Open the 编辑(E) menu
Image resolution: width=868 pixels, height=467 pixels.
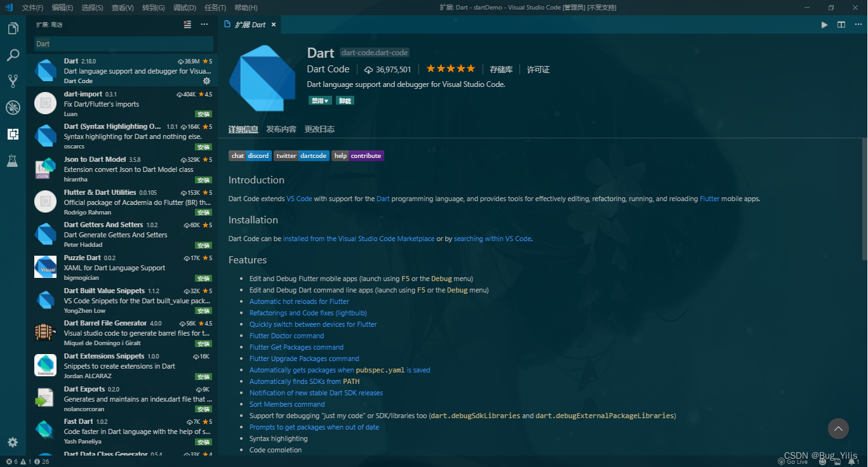tap(62, 8)
